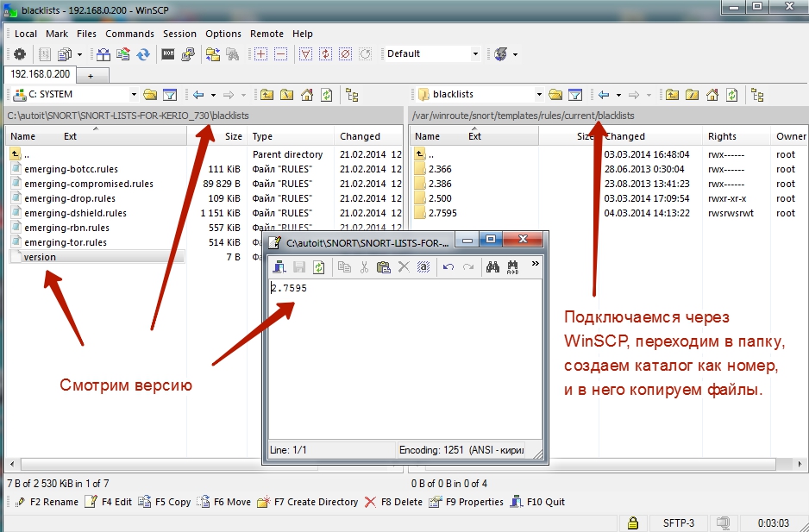Refresh the remote blacklists panel
Screen dimensions: 809x532
coord(731,95)
